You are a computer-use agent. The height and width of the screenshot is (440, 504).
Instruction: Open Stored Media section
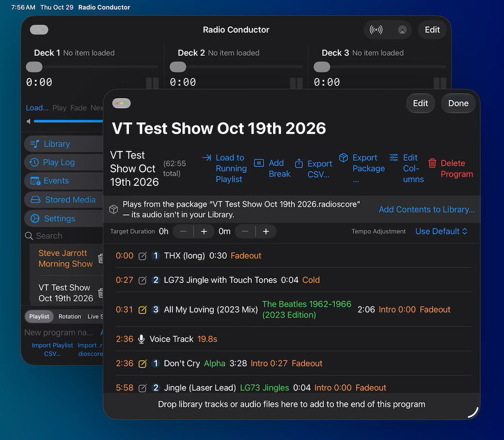pyautogui.click(x=63, y=200)
